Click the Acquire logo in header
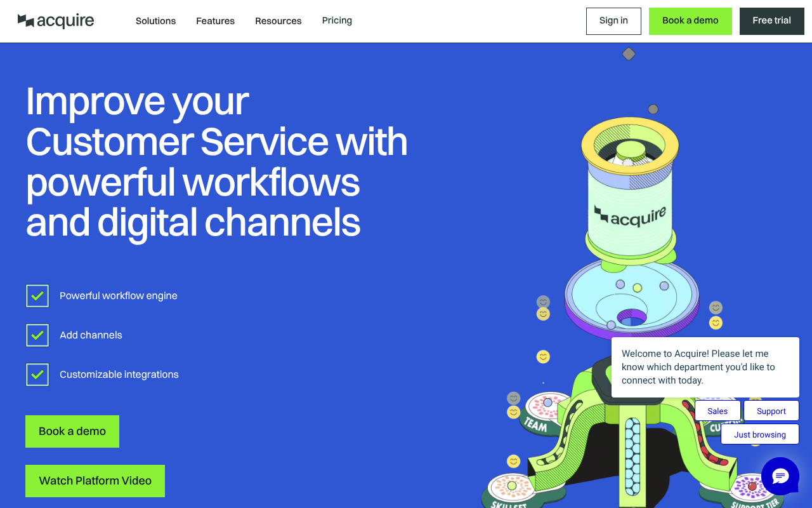Viewport: 812px width, 508px height. click(x=56, y=21)
